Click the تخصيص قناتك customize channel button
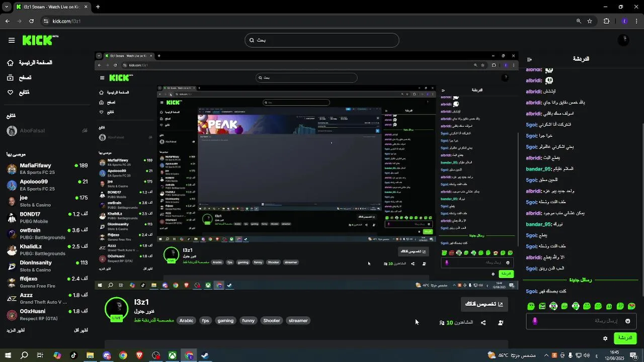 [x=485, y=304]
